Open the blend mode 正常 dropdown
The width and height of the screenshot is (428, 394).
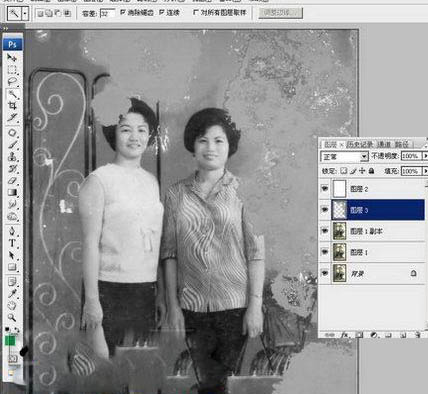coord(344,156)
